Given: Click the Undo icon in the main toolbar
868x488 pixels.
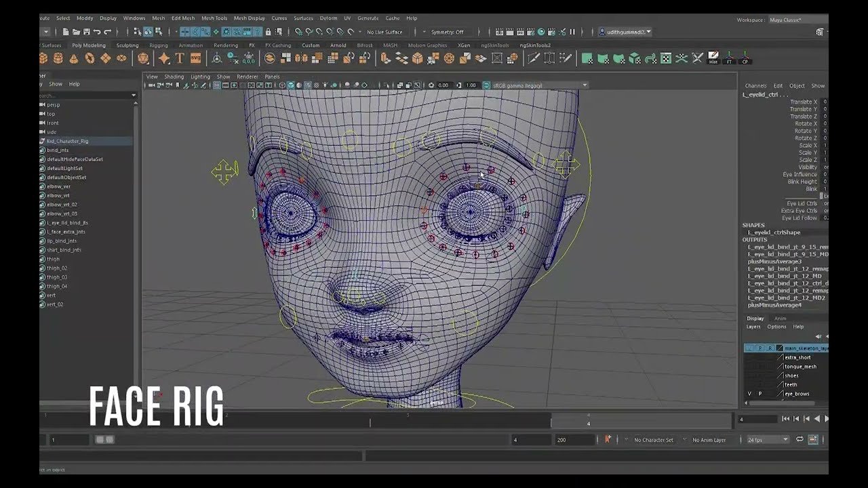Looking at the screenshot, I should pos(98,31).
